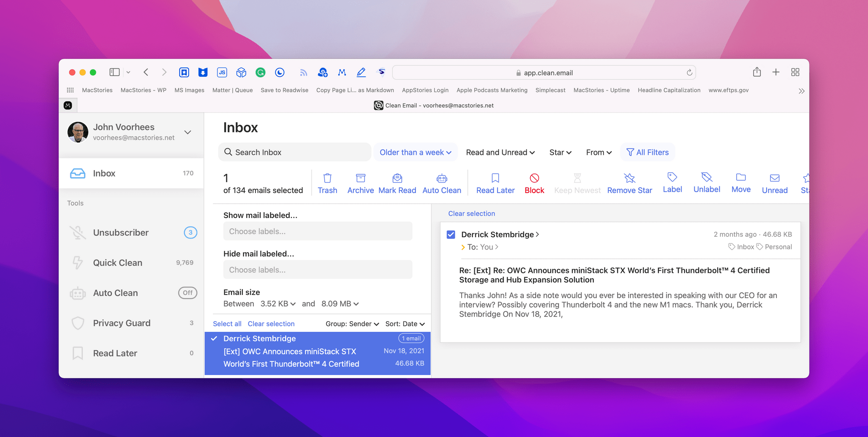Deselect Derrick Stembridge group checkmark
The height and width of the screenshot is (437, 868).
coord(214,339)
